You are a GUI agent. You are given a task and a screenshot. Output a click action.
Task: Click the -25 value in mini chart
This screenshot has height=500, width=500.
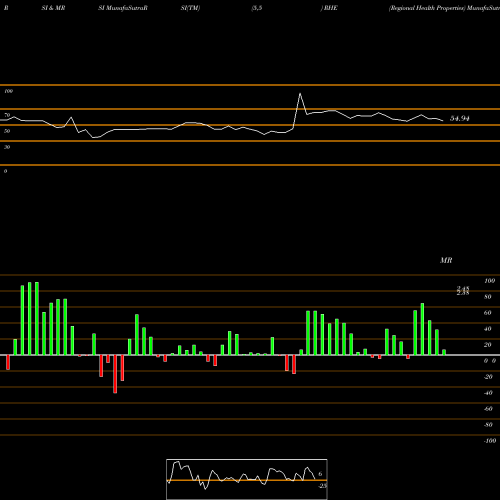[322, 486]
